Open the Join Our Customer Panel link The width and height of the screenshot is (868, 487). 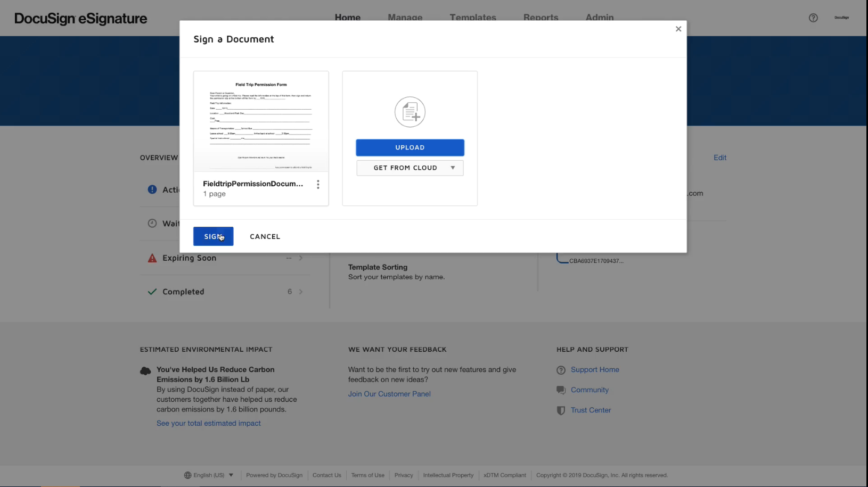(389, 394)
